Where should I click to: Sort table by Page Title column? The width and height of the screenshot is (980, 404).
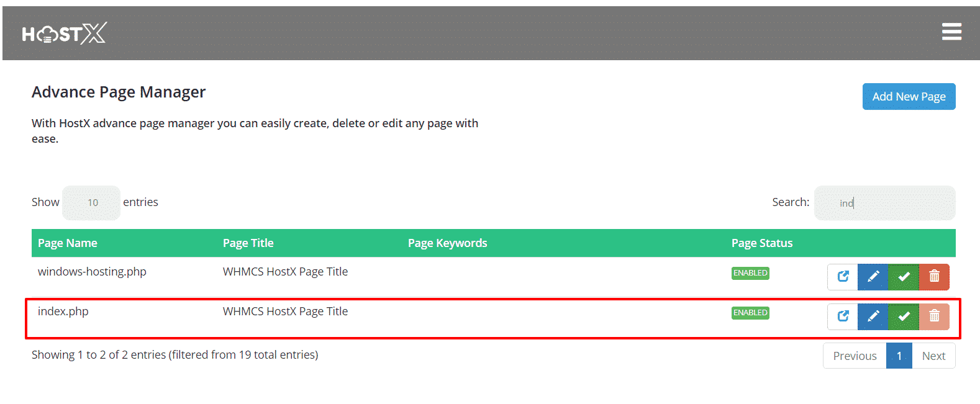(248, 243)
